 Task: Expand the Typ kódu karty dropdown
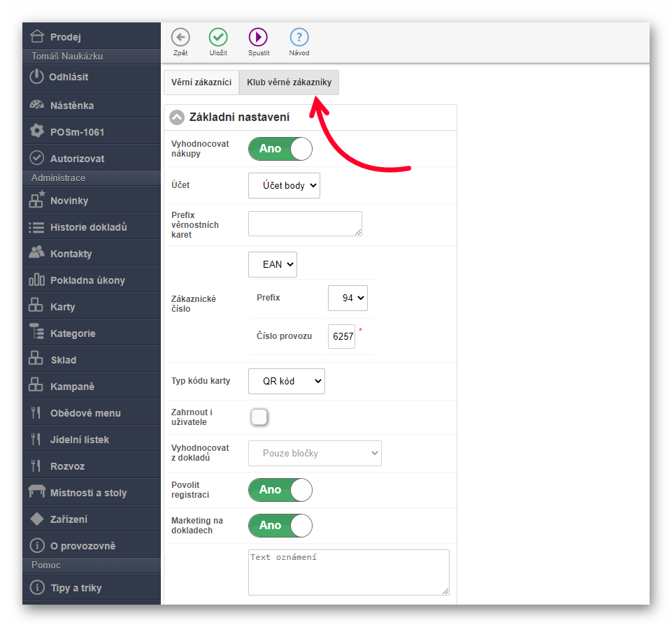286,381
